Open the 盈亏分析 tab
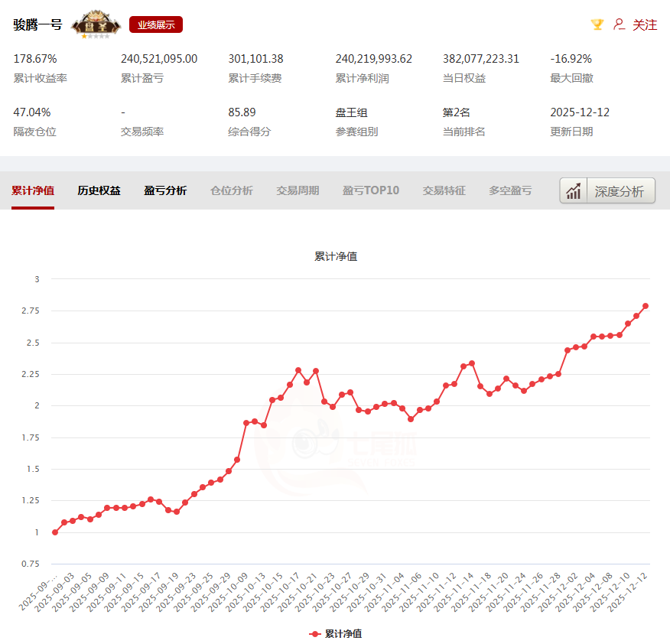670x644 pixels. (165, 190)
